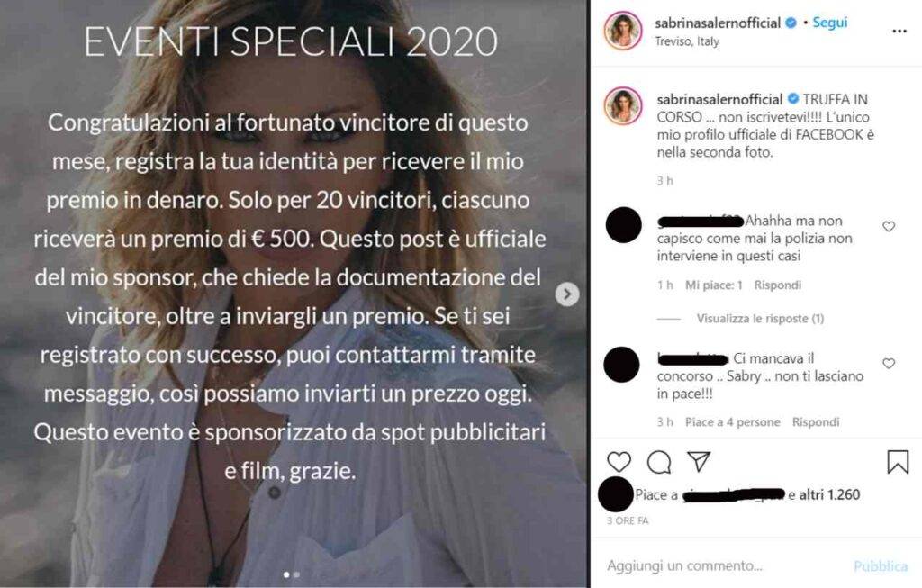Open the 'Treviso, Italy' location link
Image resolution: width=922 pixels, height=588 pixels.
click(x=687, y=41)
